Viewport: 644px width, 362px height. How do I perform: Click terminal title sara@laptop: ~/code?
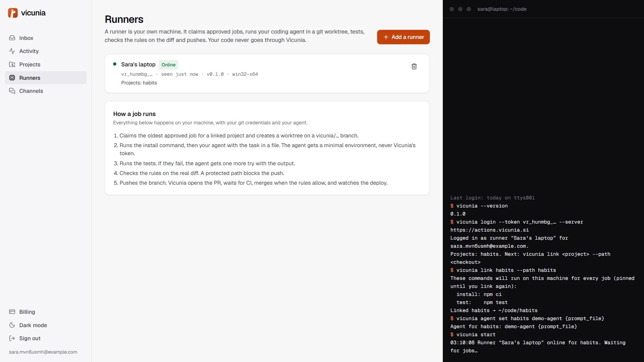[502, 9]
